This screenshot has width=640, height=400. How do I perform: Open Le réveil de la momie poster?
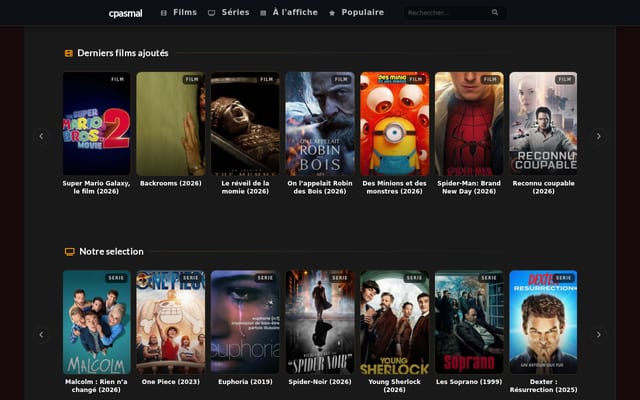[245, 124]
